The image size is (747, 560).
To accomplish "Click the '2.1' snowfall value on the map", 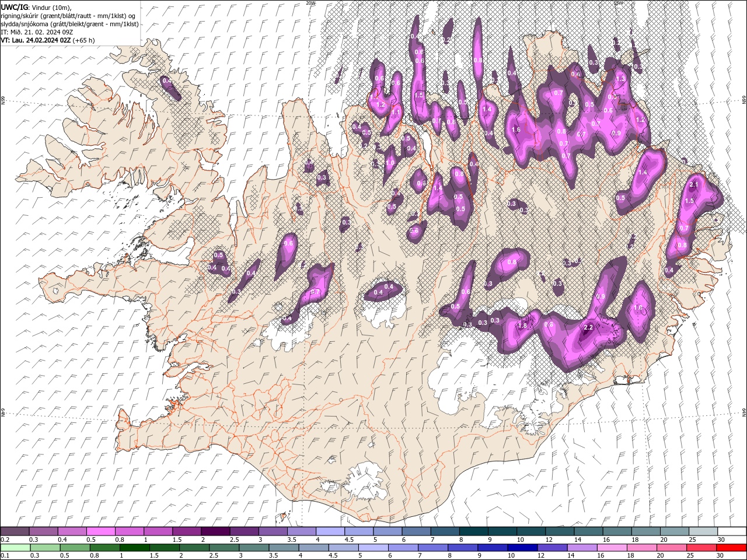I will coord(694,184).
